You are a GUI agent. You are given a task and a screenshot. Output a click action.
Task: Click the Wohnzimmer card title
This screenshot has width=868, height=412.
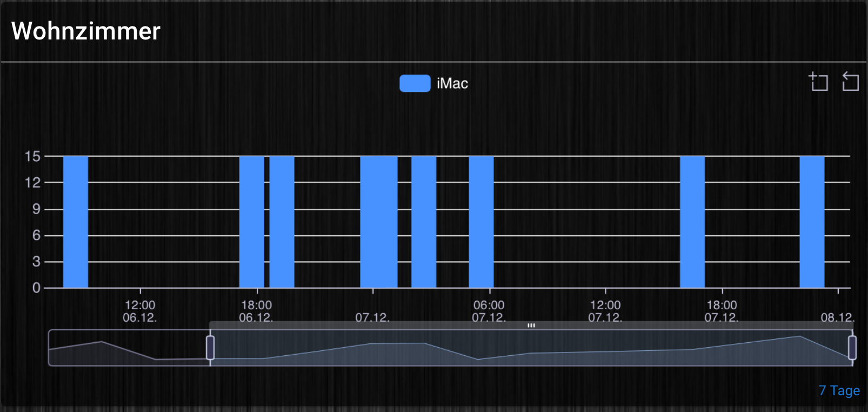[86, 31]
